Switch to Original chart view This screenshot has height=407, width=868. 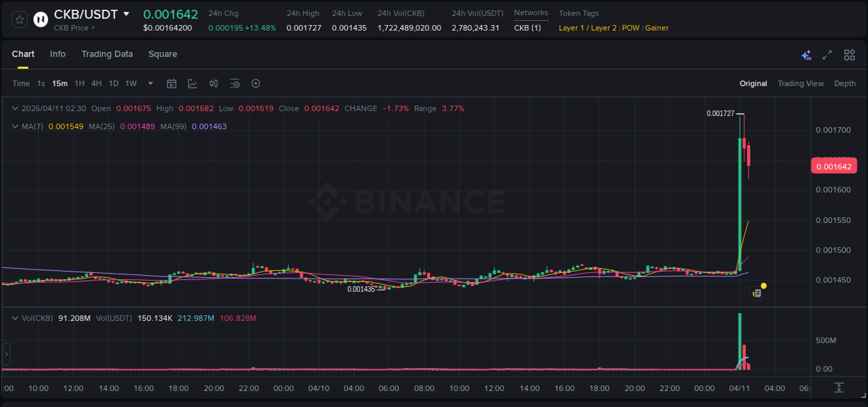[x=753, y=83]
